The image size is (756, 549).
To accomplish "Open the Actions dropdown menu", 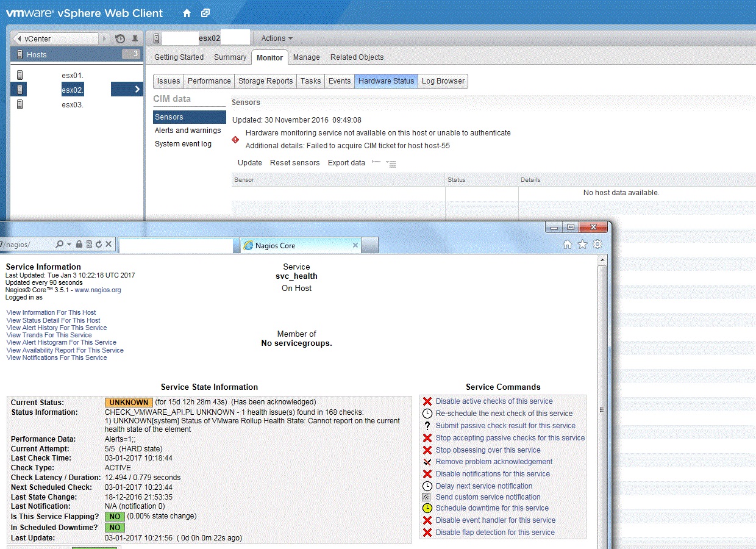I will pyautogui.click(x=277, y=38).
